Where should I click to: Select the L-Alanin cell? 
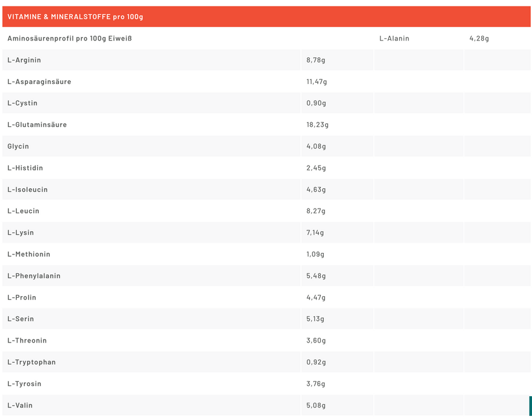(394, 39)
